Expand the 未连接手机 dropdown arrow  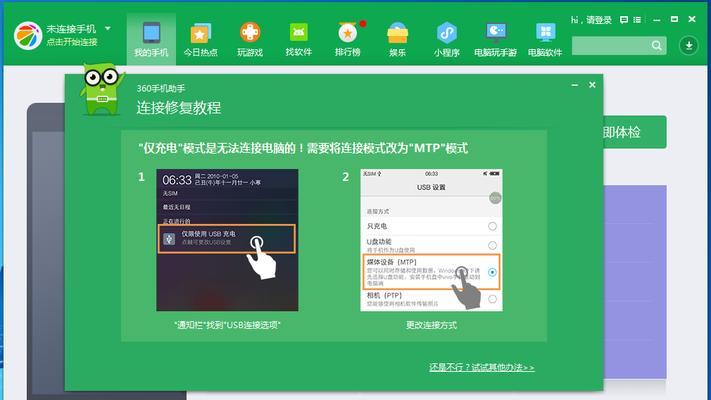[108, 28]
